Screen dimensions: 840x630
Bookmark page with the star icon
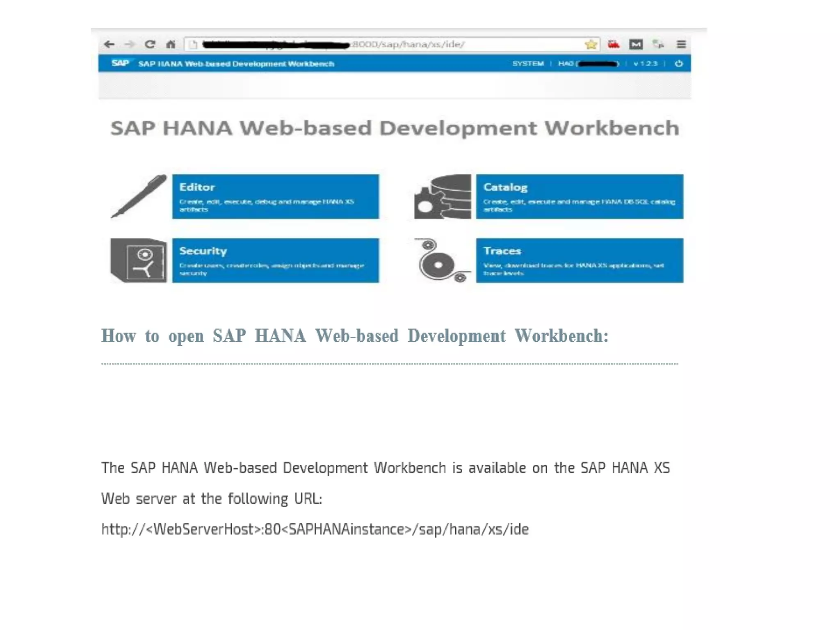click(591, 44)
